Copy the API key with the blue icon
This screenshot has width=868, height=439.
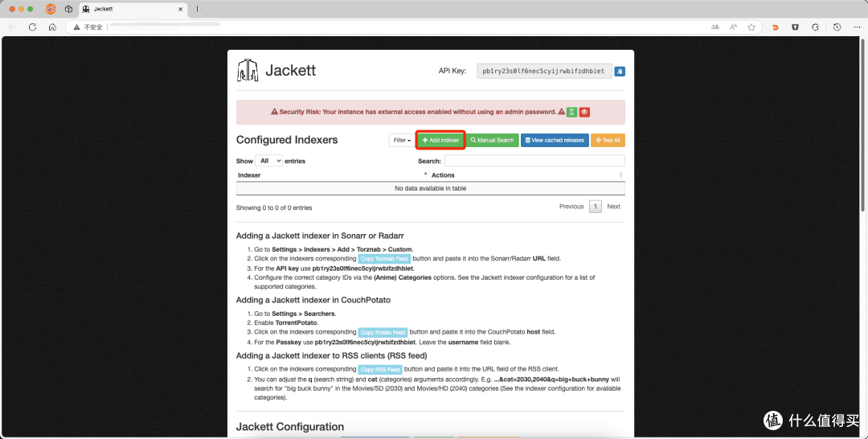pyautogui.click(x=620, y=72)
